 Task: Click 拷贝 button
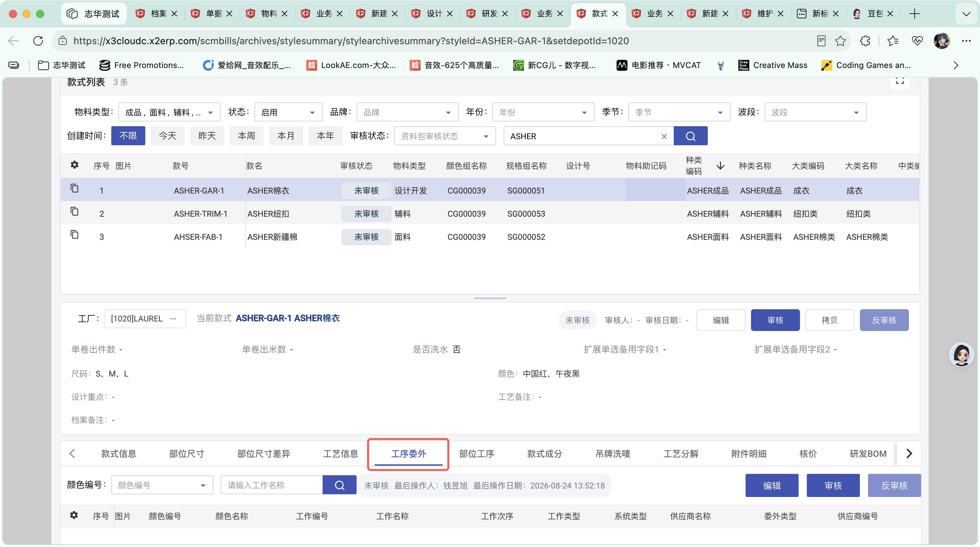pyautogui.click(x=830, y=320)
